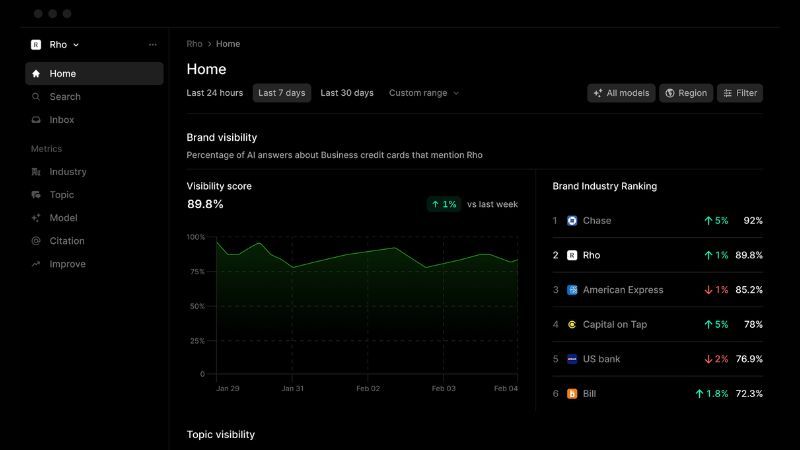Open the Rho workspace switcher chevron
The height and width of the screenshot is (450, 800).
pos(76,45)
